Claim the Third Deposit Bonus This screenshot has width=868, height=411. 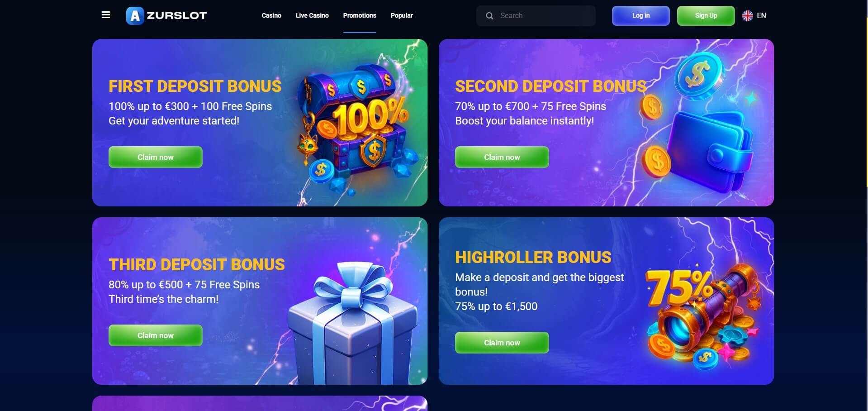(x=156, y=335)
